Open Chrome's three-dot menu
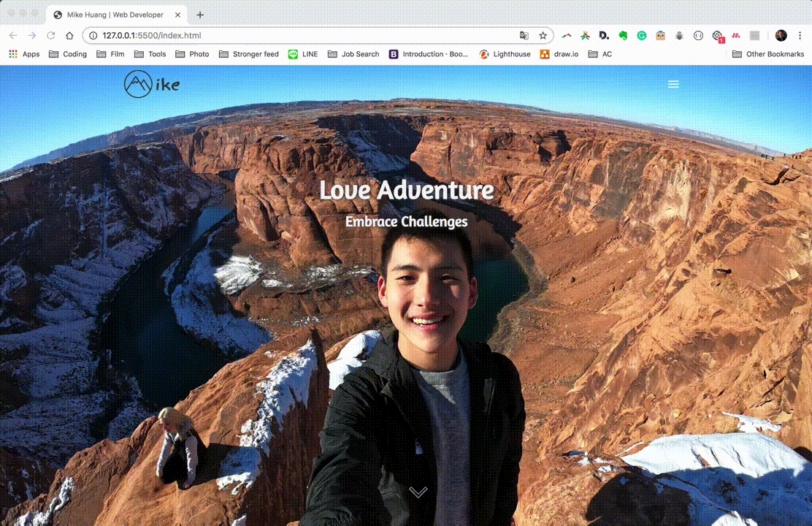 coord(800,35)
